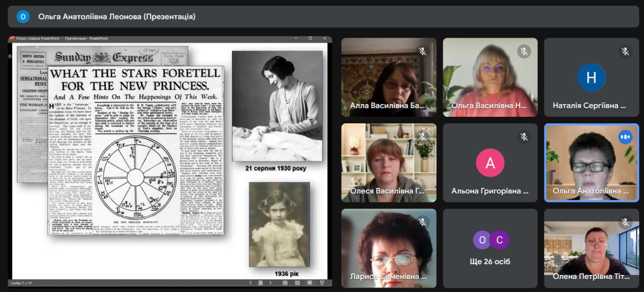This screenshot has width=644, height=292.
Task: Click the pink 'A' avatar of Альона Григорівна
Action: point(490,163)
